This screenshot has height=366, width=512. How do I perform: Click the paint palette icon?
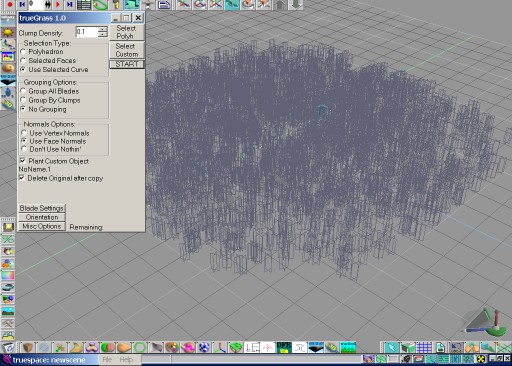point(172,347)
